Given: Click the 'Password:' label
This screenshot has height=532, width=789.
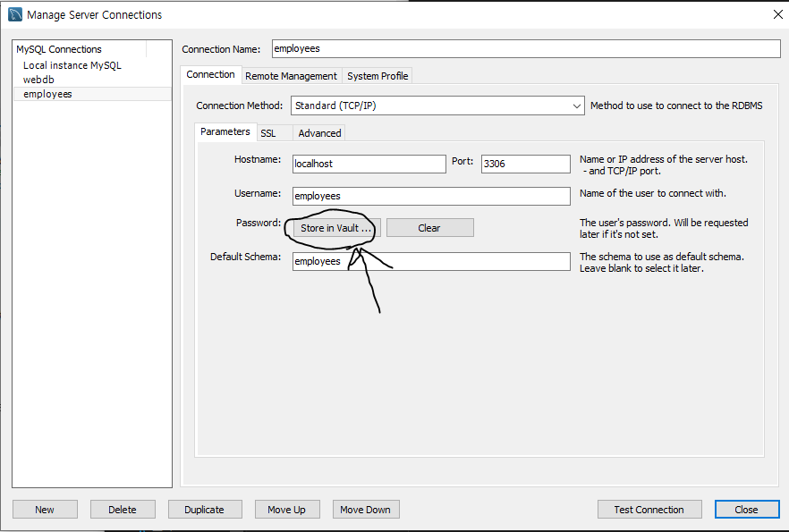Looking at the screenshot, I should [x=259, y=223].
